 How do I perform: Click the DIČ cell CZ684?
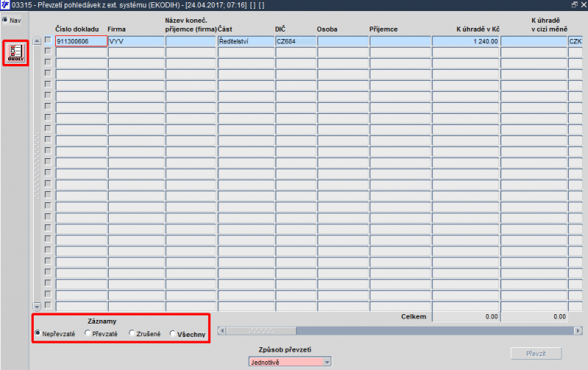[x=295, y=41]
